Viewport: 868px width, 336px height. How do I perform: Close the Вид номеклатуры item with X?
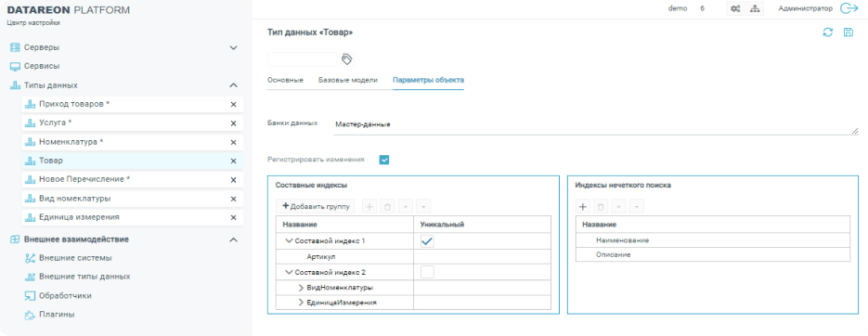coord(233,199)
